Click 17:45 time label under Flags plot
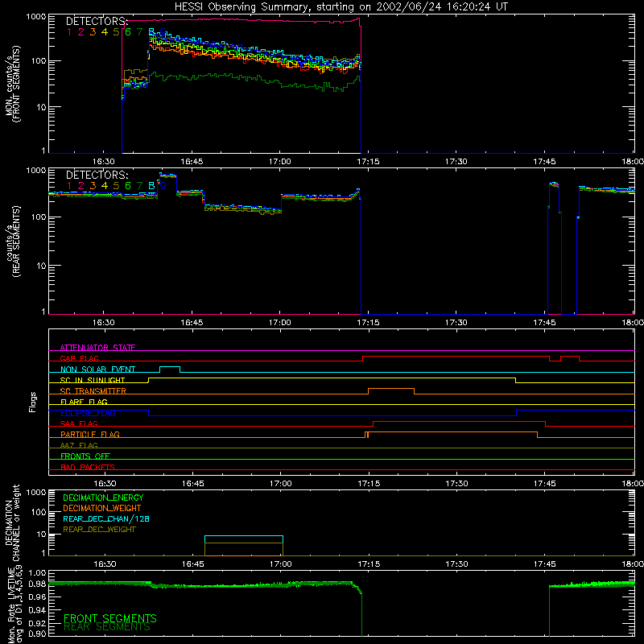 click(545, 484)
